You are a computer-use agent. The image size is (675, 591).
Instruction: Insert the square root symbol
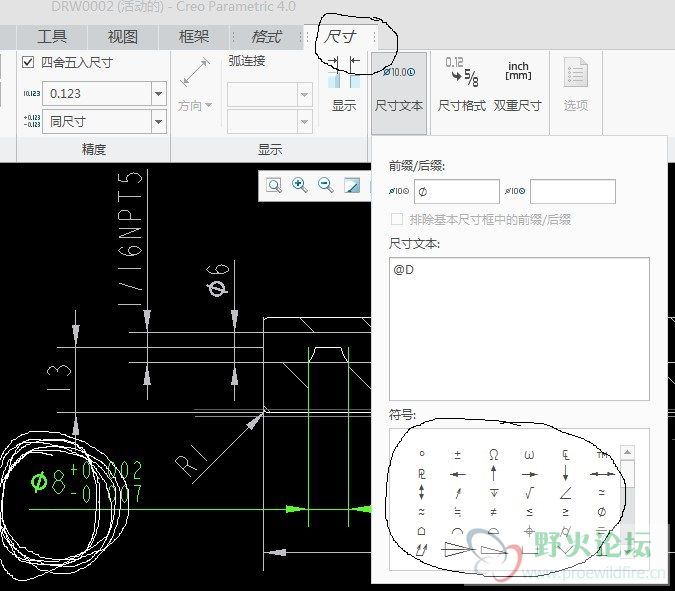pos(529,492)
